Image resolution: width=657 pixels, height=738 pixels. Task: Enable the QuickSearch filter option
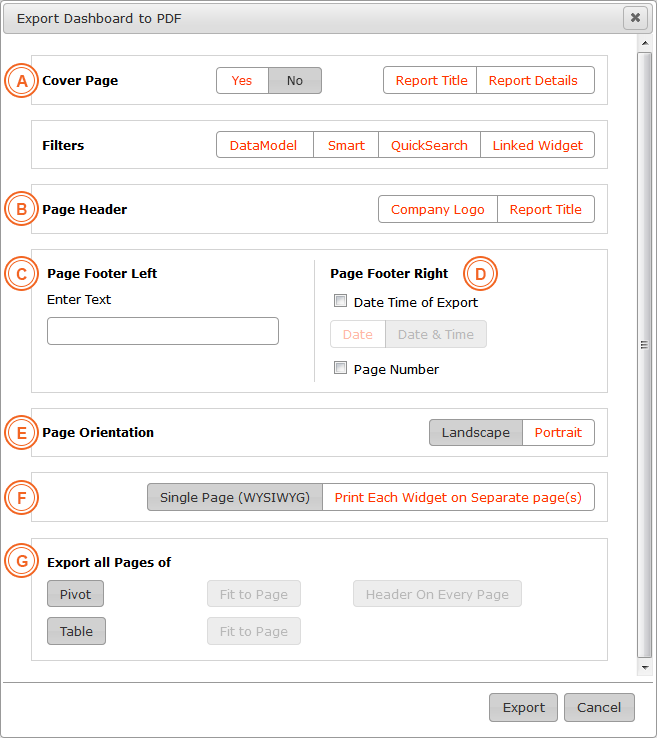pyautogui.click(x=429, y=145)
